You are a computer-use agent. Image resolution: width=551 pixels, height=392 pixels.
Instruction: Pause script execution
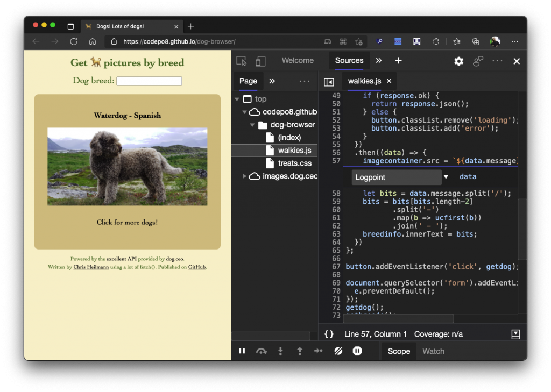242,351
